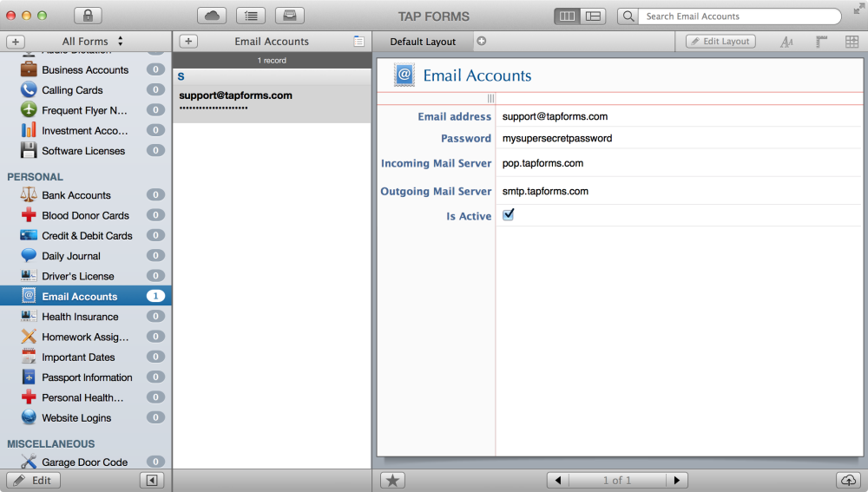Image resolution: width=868 pixels, height=492 pixels.
Task: Click the Software Licenses floppy icon
Action: [x=29, y=150]
